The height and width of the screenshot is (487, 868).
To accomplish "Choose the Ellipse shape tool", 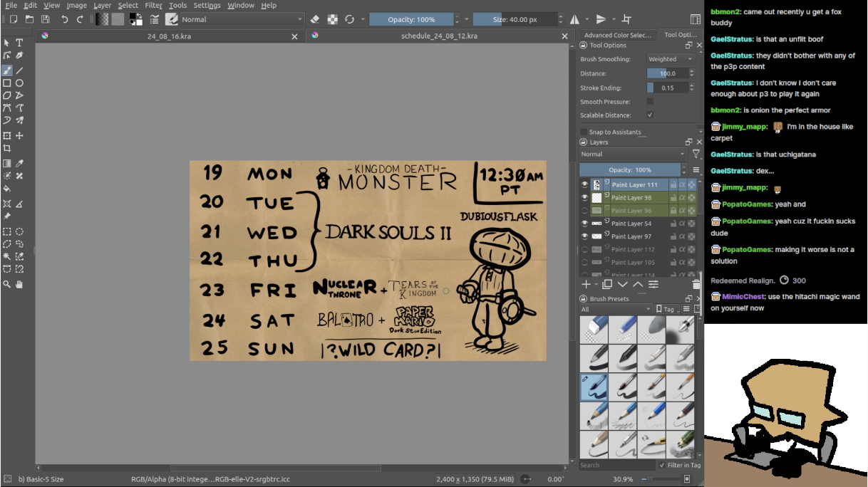I will (19, 83).
